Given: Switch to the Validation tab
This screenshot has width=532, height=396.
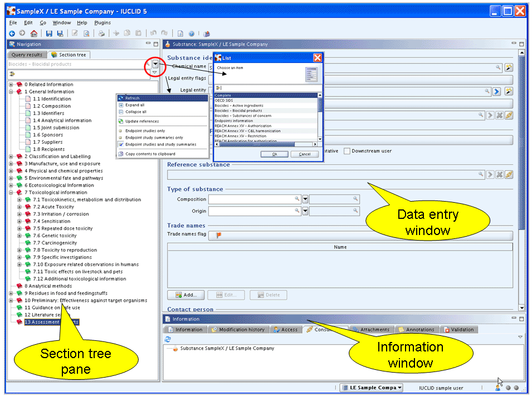Looking at the screenshot, I should click(458, 330).
